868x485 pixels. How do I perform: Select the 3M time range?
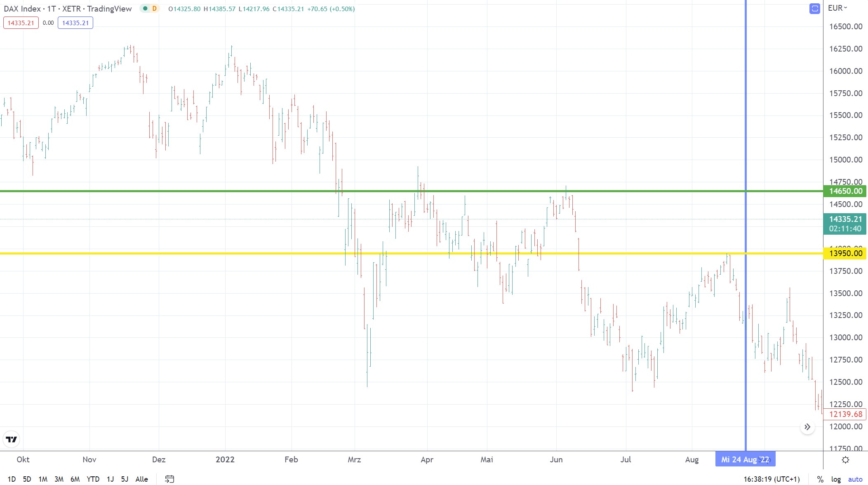(59, 479)
